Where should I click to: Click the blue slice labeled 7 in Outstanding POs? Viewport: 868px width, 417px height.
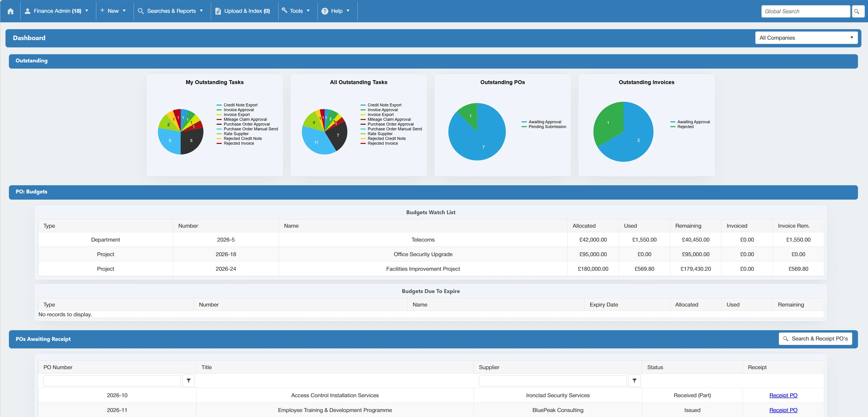click(x=483, y=147)
